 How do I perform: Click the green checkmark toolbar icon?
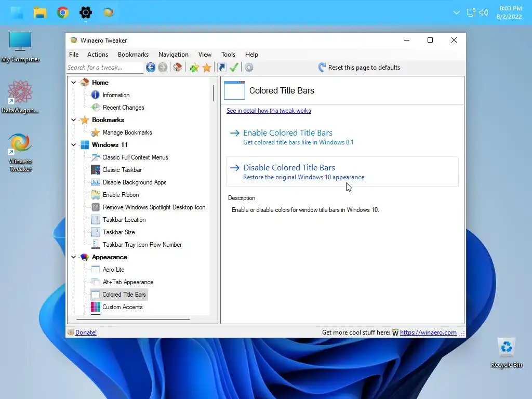click(x=234, y=67)
